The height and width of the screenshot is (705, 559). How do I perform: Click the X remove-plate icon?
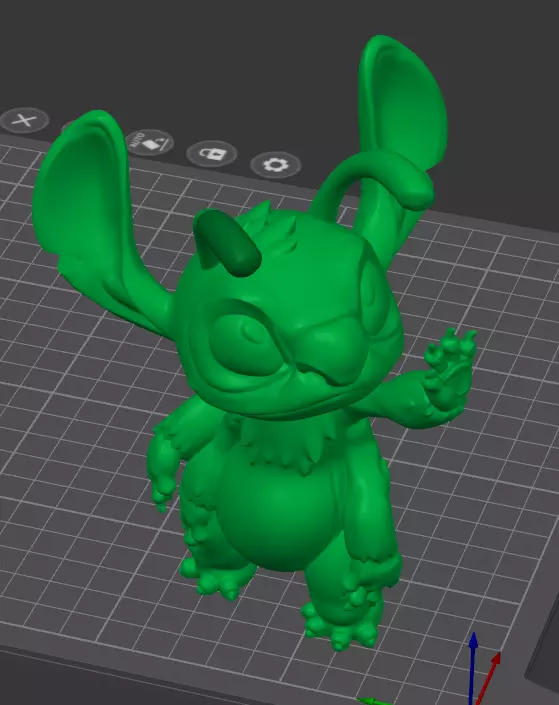tap(24, 120)
